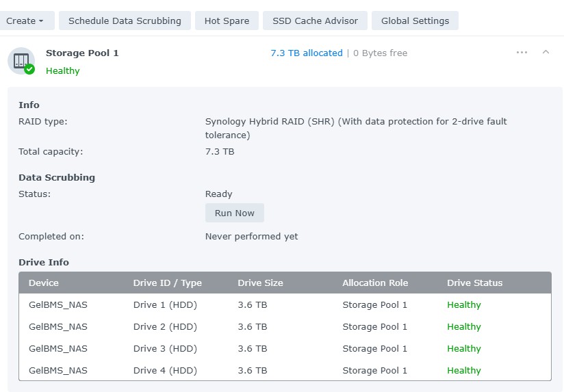This screenshot has width=564, height=392.
Task: Click the Total capacity 7.3 TB value
Action: coord(220,152)
